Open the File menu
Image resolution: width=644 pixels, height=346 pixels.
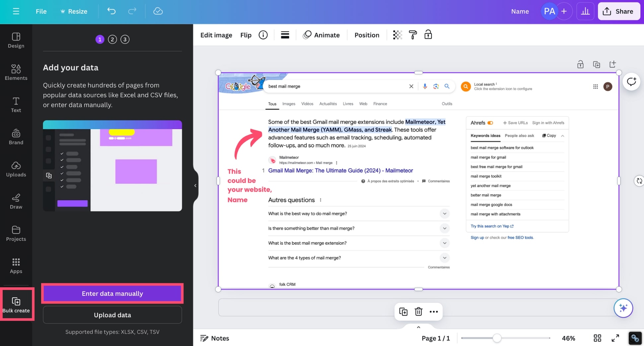click(x=41, y=11)
